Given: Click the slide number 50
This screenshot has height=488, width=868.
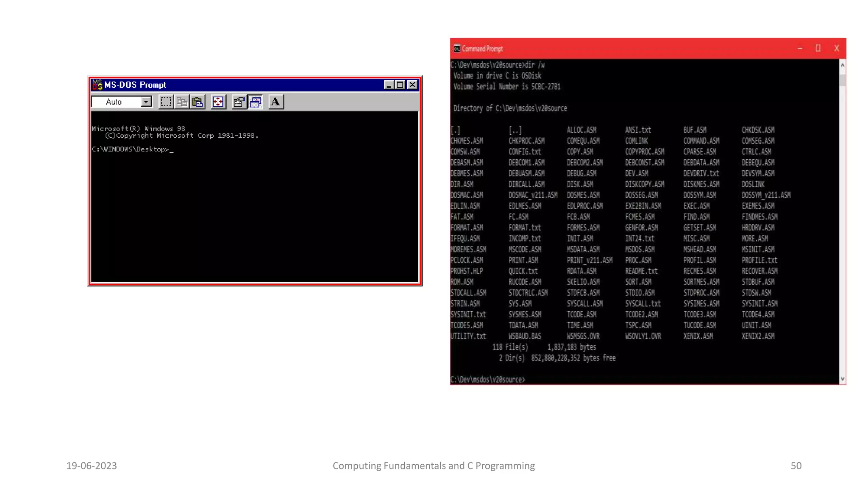Looking at the screenshot, I should (x=796, y=466).
